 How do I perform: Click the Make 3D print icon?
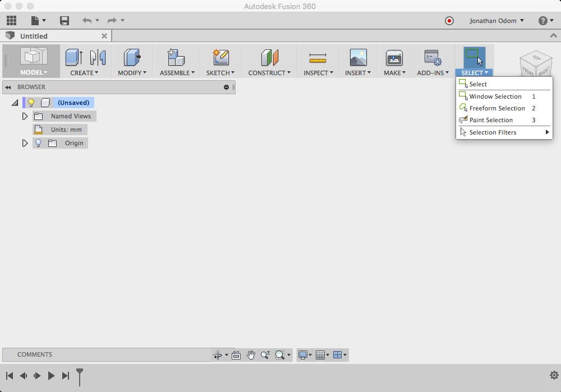(x=394, y=58)
